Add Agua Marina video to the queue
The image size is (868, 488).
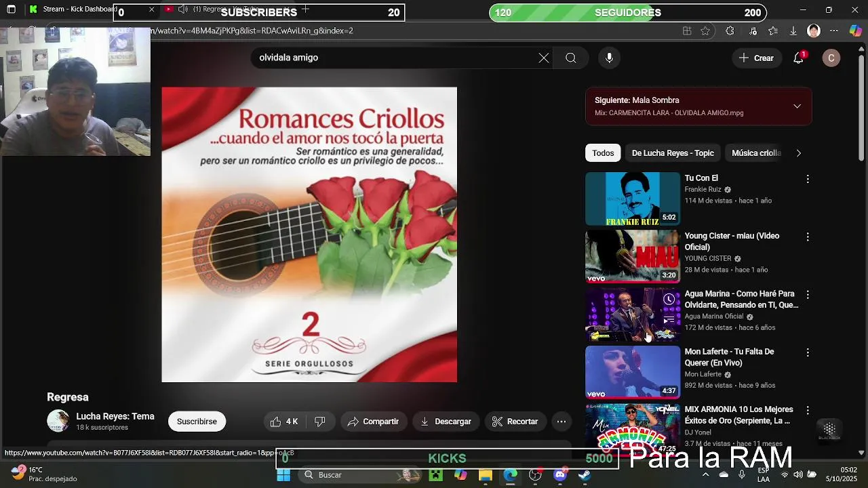coord(669,320)
